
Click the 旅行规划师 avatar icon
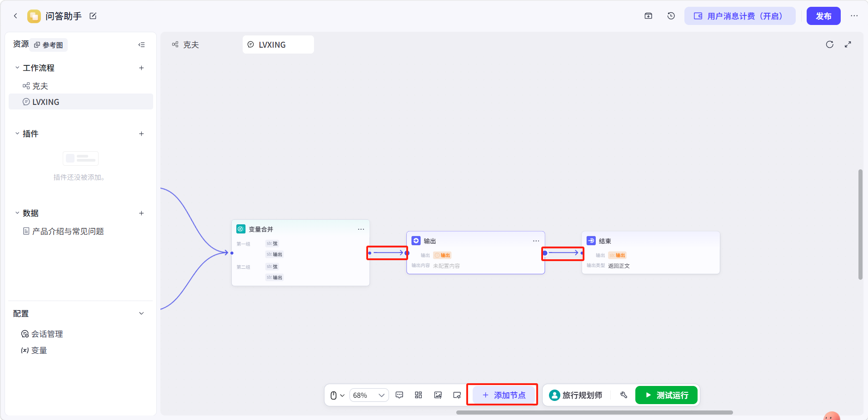pos(554,395)
